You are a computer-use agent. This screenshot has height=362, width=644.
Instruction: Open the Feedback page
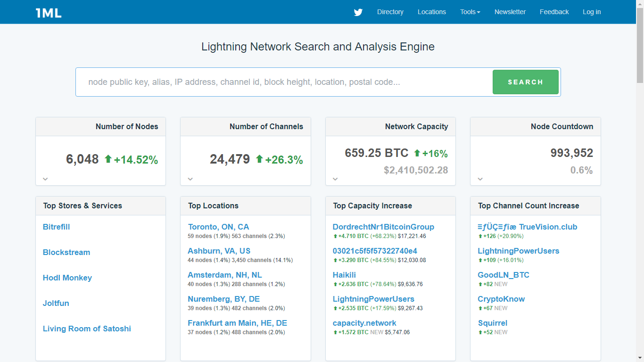tap(554, 12)
